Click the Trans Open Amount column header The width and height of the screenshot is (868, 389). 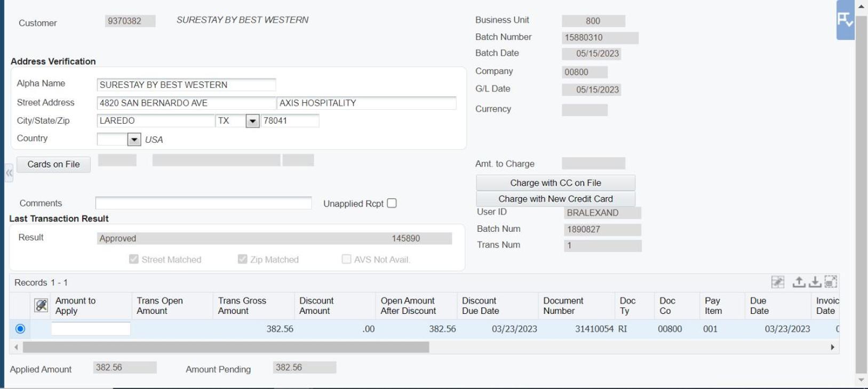(172, 306)
